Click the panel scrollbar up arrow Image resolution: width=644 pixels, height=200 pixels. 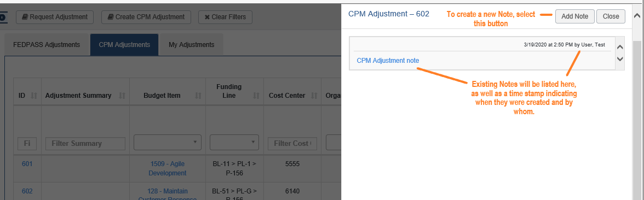click(637, 16)
